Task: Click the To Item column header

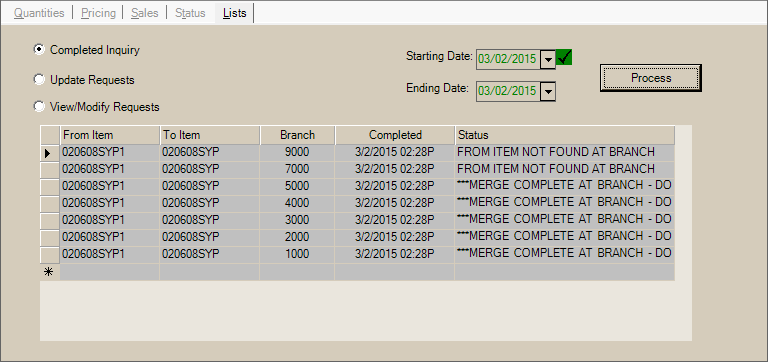Action: tap(210, 135)
